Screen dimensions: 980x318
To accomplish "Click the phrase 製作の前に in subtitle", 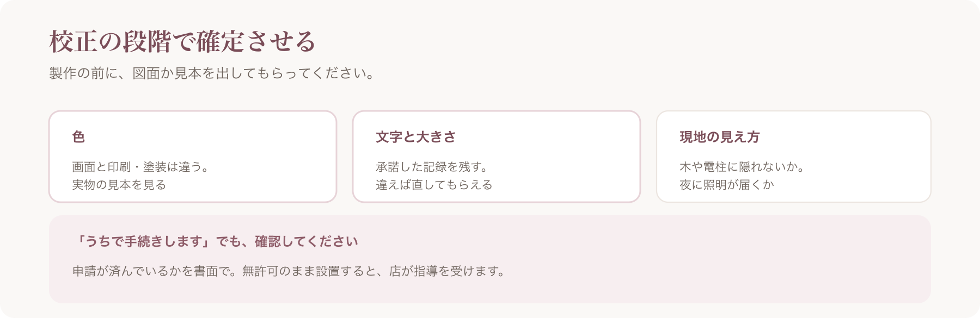I will 76,73.
